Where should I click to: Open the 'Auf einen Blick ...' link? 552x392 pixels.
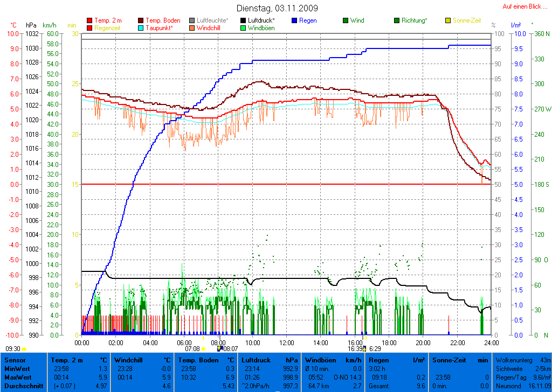coord(521,6)
